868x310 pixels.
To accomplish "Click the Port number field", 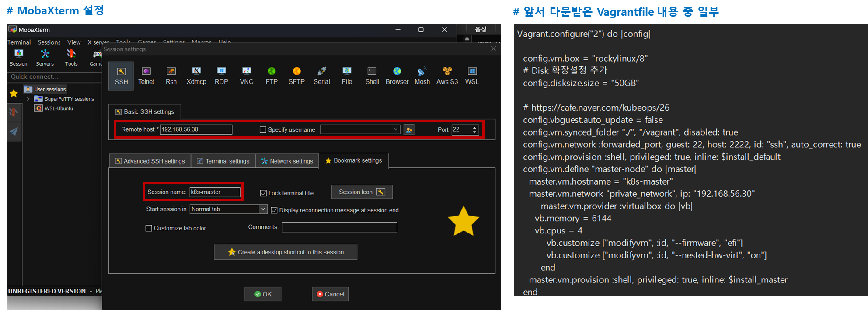I will coord(462,130).
